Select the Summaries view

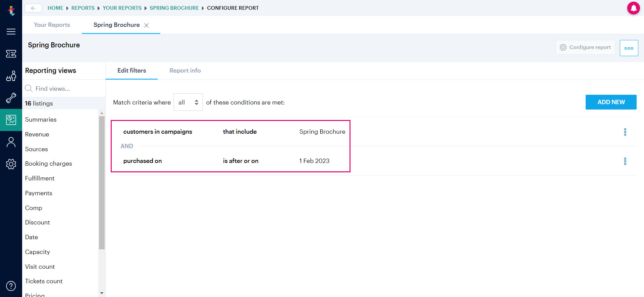tap(41, 120)
